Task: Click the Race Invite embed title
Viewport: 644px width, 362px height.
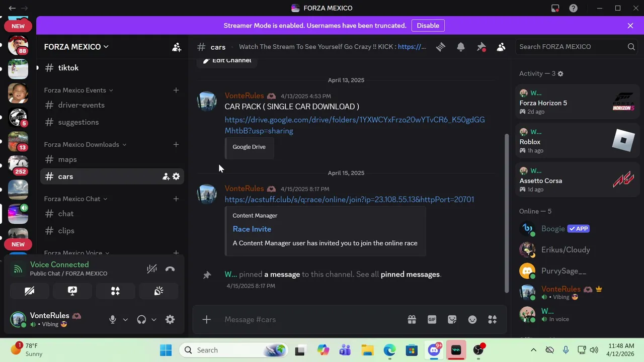Action: 252,229
